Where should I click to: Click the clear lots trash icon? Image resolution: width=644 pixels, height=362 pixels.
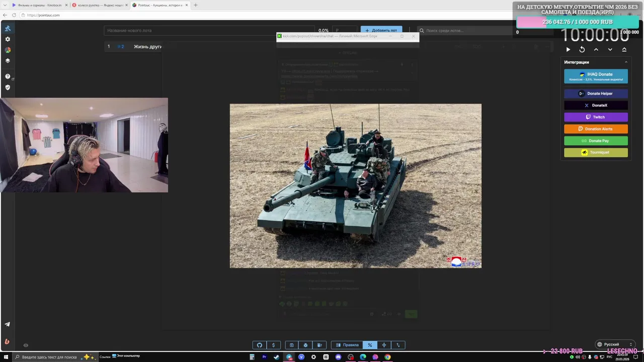pos(319,345)
